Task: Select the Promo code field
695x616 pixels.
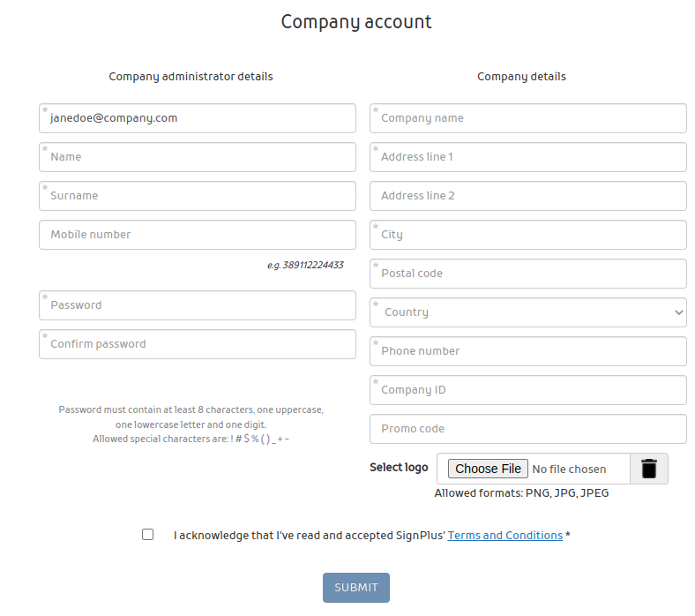Action: [527, 429]
